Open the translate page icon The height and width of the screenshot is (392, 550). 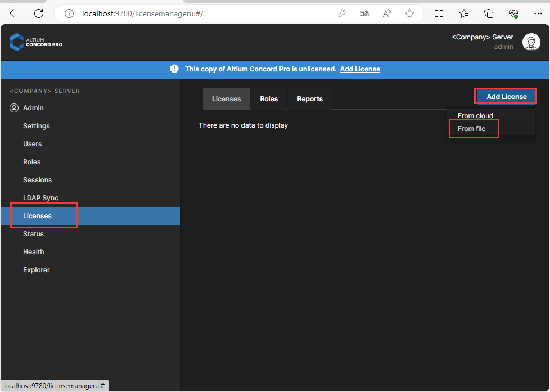[x=364, y=13]
